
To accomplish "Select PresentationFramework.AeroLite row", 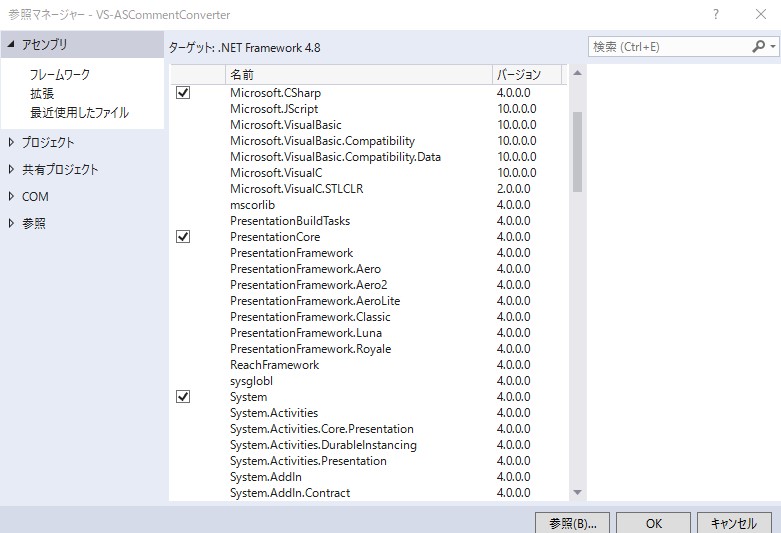I will tap(369, 300).
